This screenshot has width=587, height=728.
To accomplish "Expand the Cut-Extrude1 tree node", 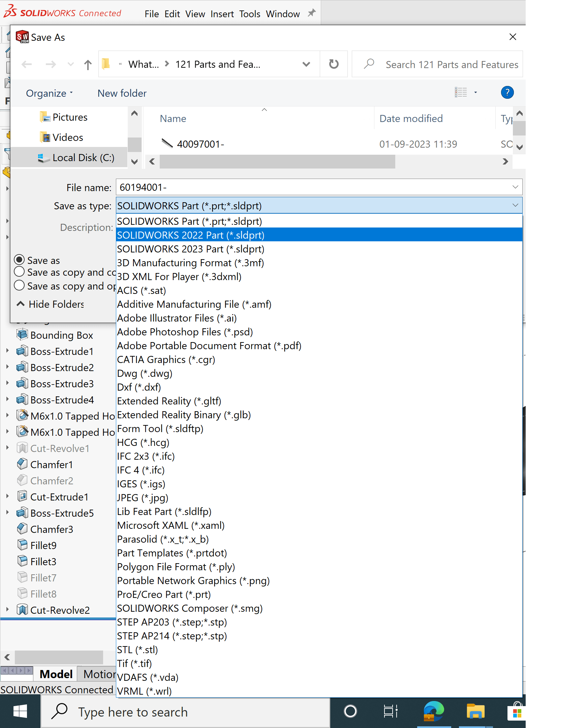I will coord(7,496).
